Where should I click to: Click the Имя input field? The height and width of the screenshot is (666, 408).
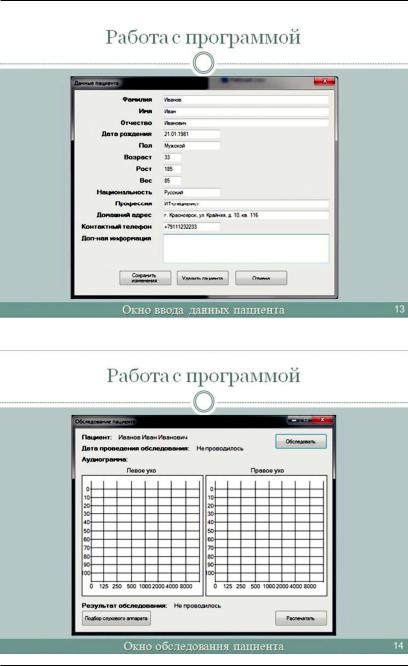point(245,111)
